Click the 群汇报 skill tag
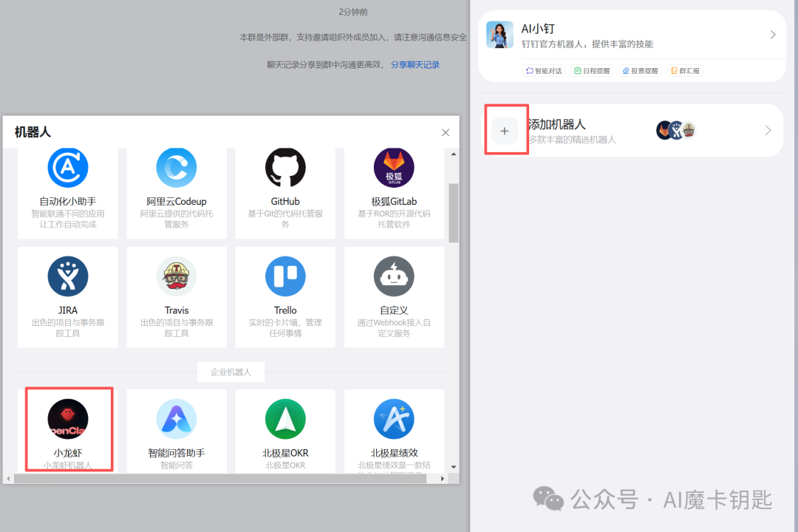 (685, 71)
